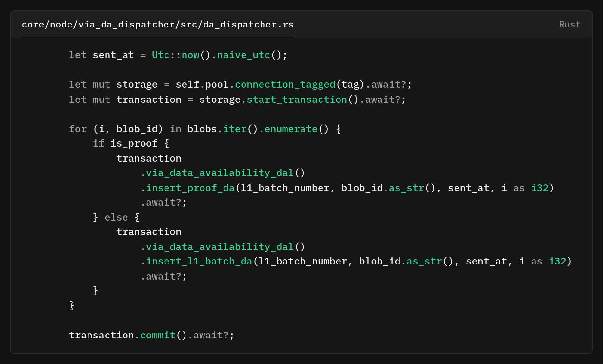Click the storage variable in its declaration
Image resolution: width=603 pixels, height=364 pixels.
[137, 84]
